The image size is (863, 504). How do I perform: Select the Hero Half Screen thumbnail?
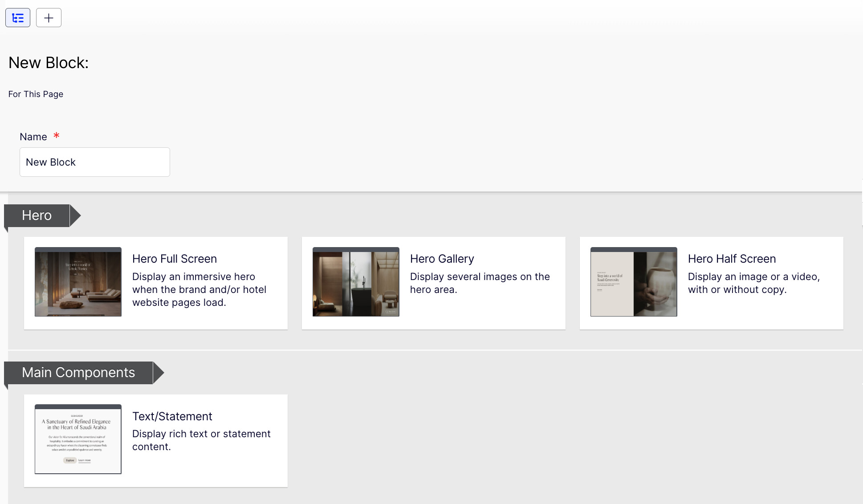(x=634, y=282)
